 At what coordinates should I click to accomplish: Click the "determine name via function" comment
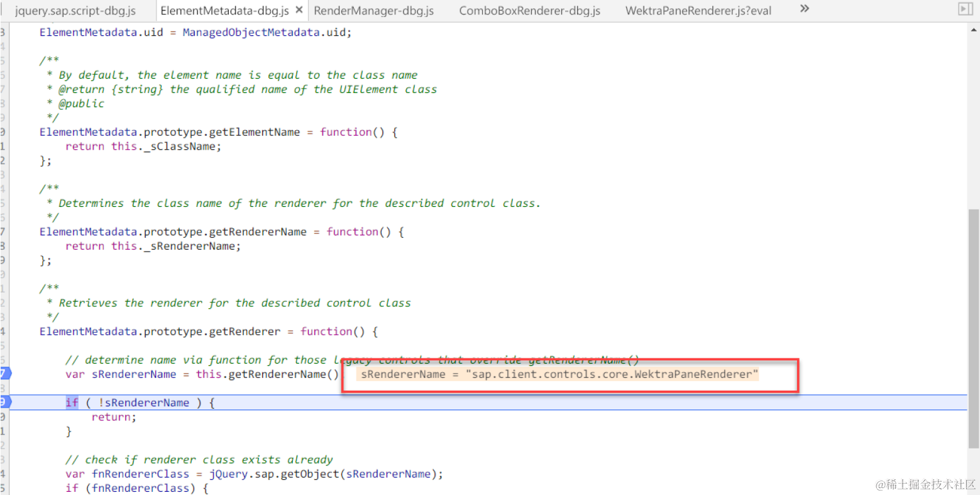[x=352, y=360]
